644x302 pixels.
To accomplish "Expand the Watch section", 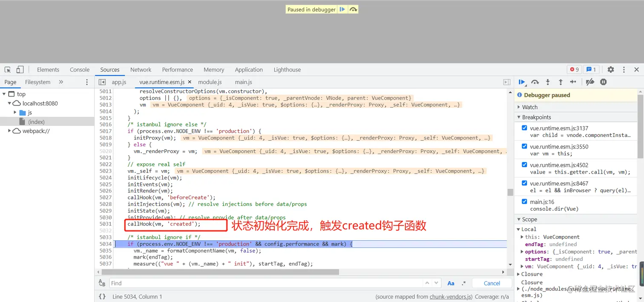I will click(x=576, y=107).
